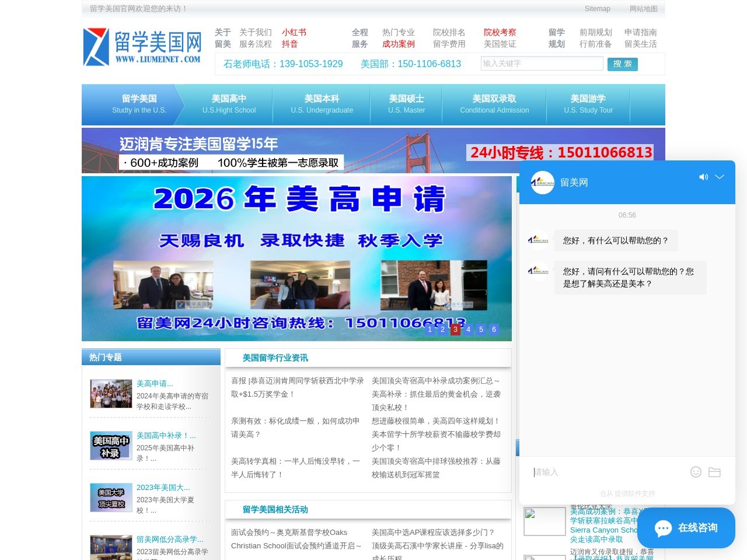Screen dimensions: 747x560
Task: Open the 小红书 抖音 link
Action: pos(294,38)
